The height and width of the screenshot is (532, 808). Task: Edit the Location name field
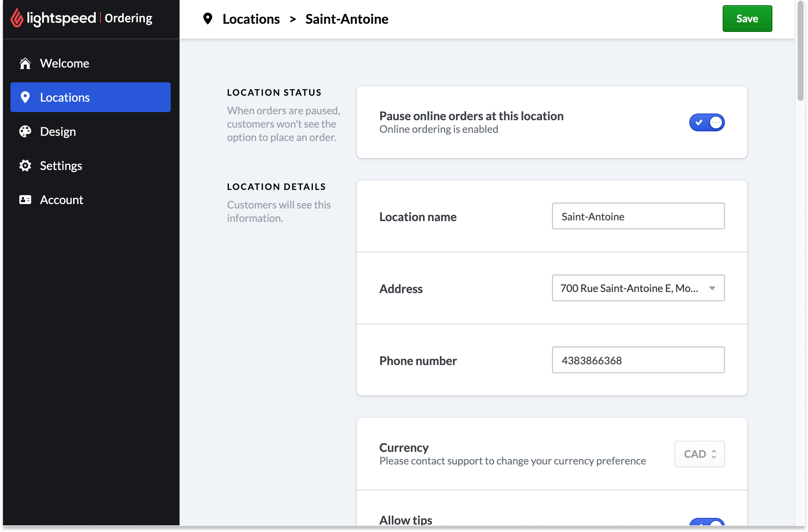pos(638,216)
